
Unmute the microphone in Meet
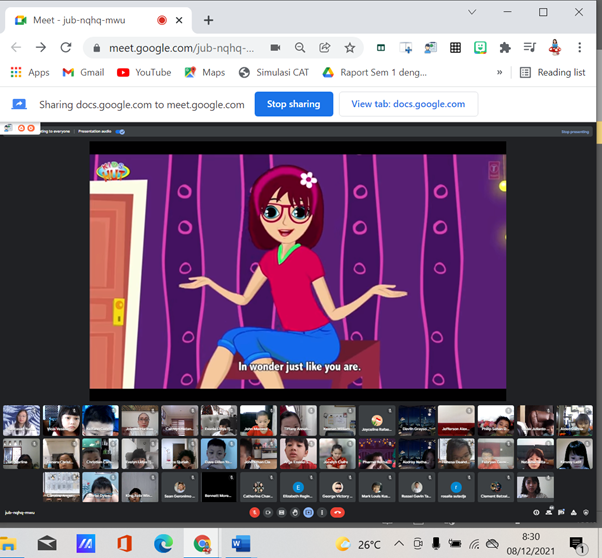coord(255,512)
